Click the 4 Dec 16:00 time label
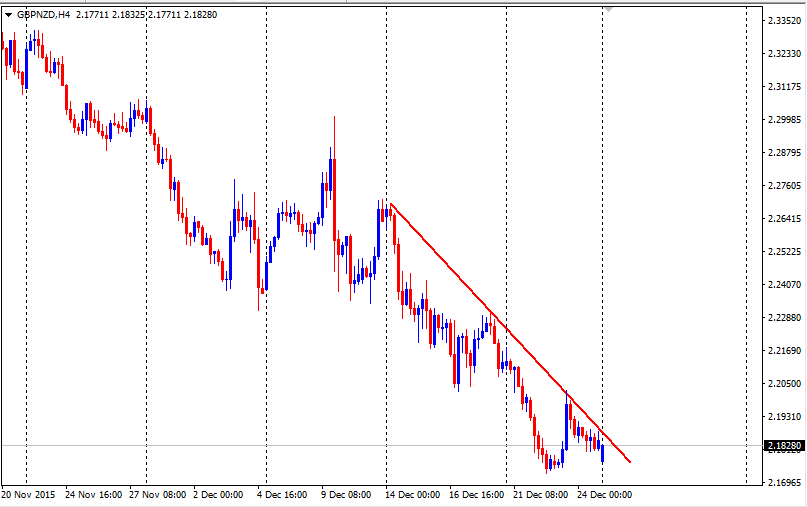 point(282,495)
